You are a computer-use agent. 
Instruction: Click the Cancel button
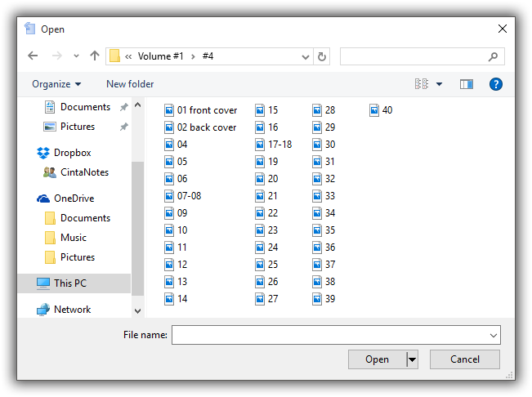(465, 359)
